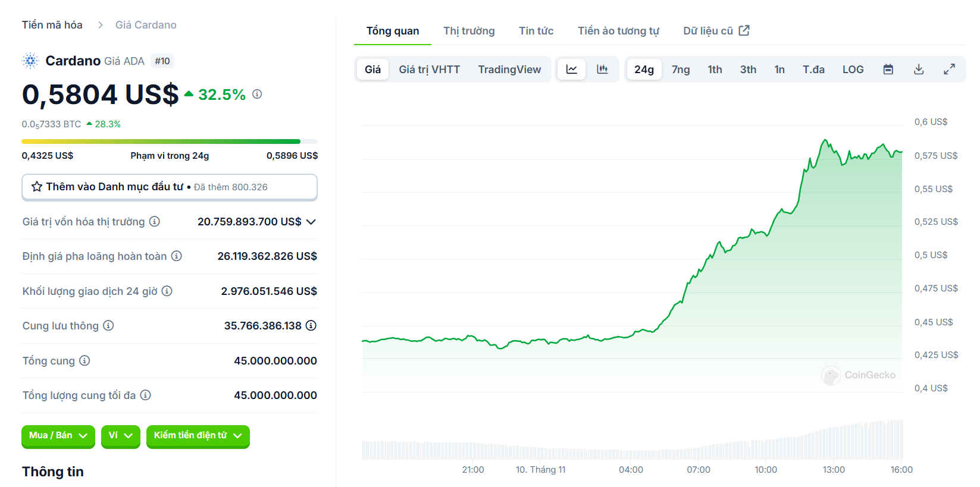The image size is (980, 487).
Task: Set chart range to 3th
Action: pyautogui.click(x=748, y=70)
